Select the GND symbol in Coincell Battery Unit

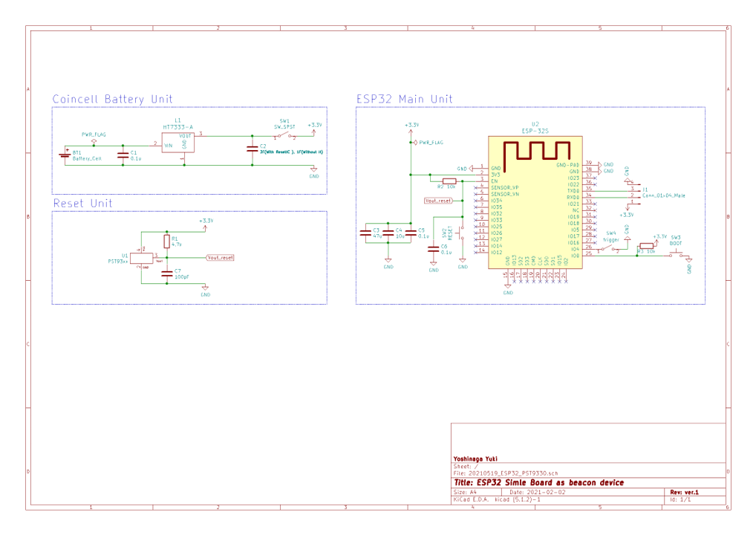coord(314,170)
